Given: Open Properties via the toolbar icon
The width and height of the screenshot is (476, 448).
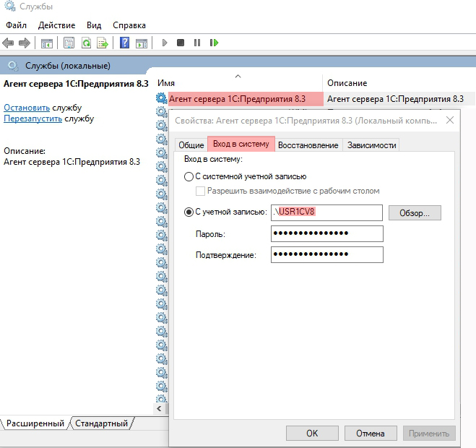Looking at the screenshot, I should click(69, 43).
